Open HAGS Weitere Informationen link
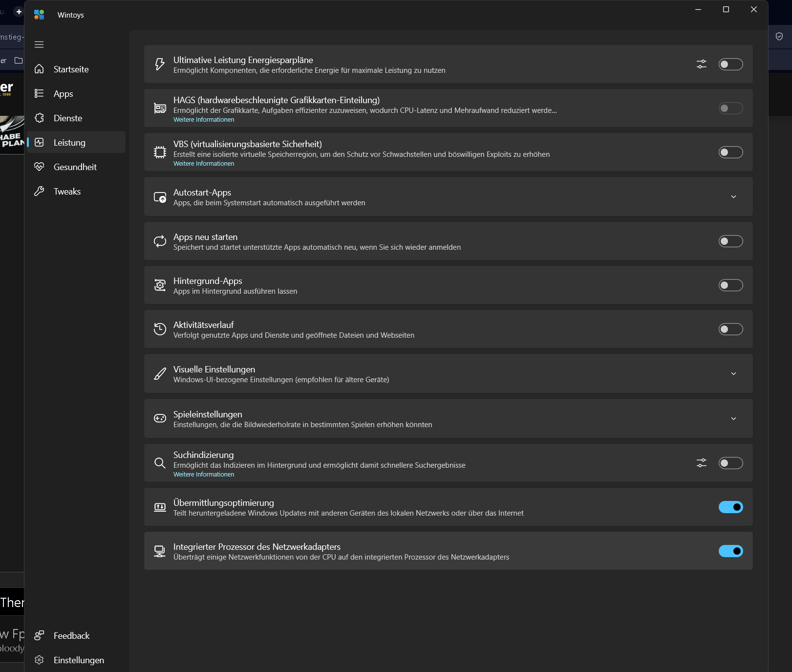 [204, 120]
